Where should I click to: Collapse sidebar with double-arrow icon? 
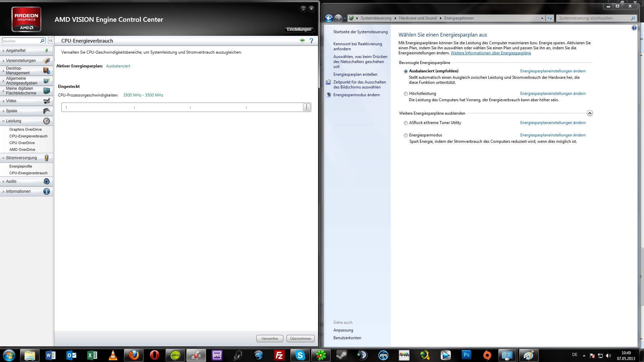(x=51, y=41)
